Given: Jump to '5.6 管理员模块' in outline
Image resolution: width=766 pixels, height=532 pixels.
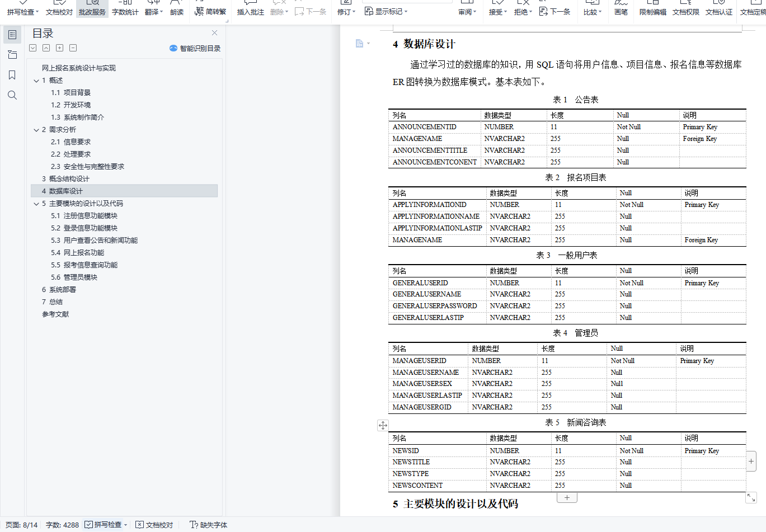Looking at the screenshot, I should (74, 277).
